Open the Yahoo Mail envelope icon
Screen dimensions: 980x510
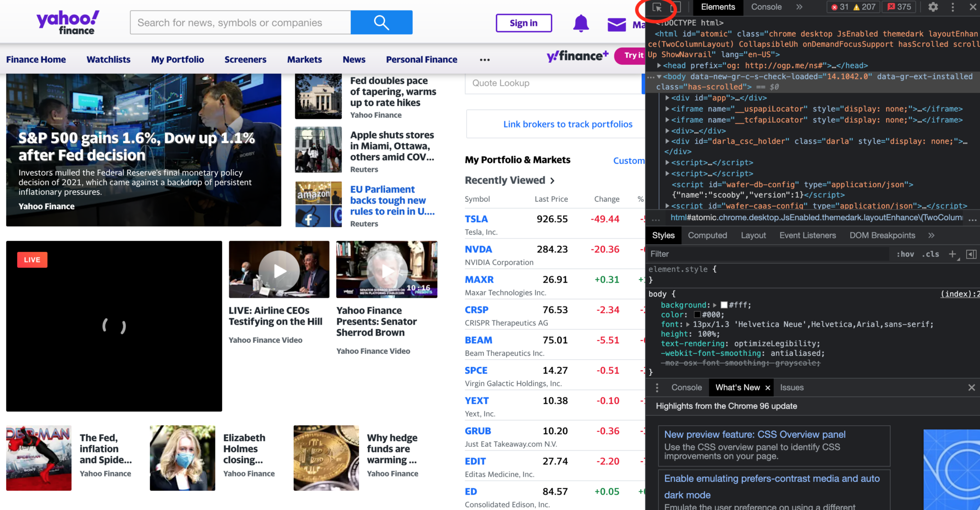pyautogui.click(x=616, y=24)
